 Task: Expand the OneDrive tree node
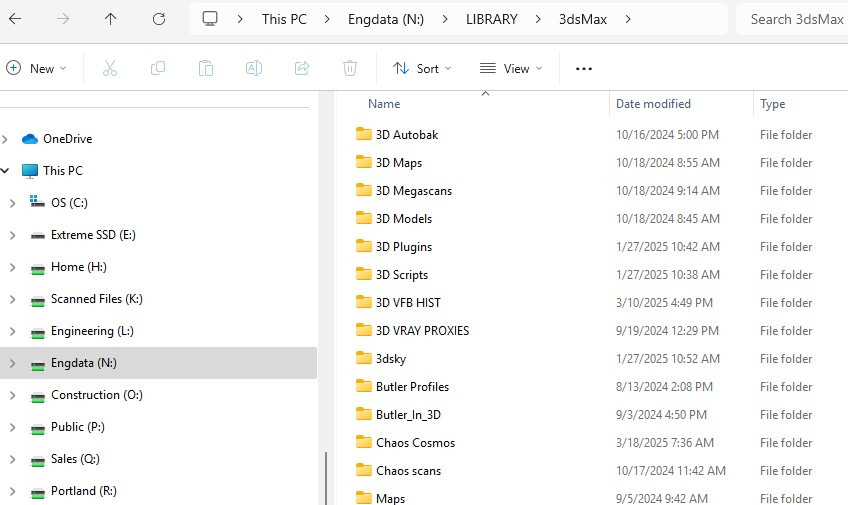[5, 139]
